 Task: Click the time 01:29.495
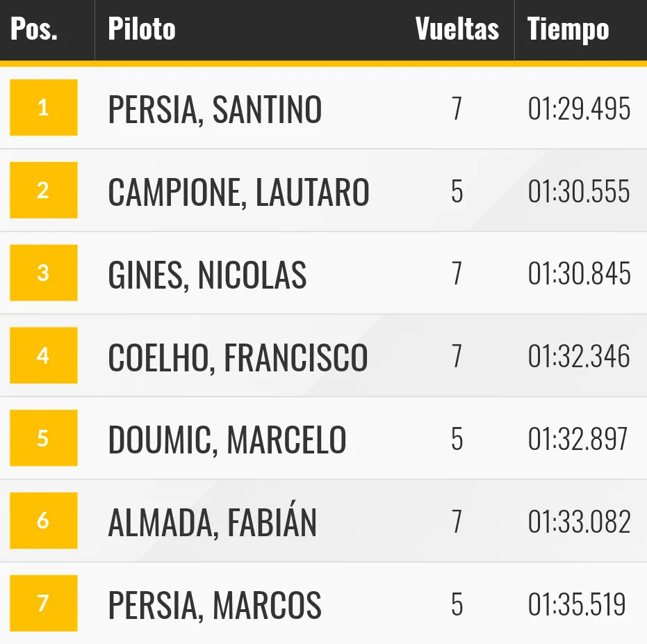pos(579,109)
